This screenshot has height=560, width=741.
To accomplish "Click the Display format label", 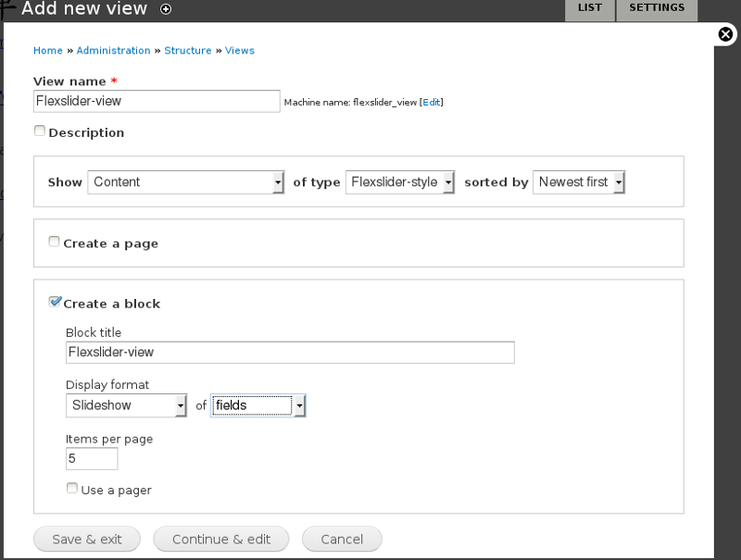I will click(107, 385).
